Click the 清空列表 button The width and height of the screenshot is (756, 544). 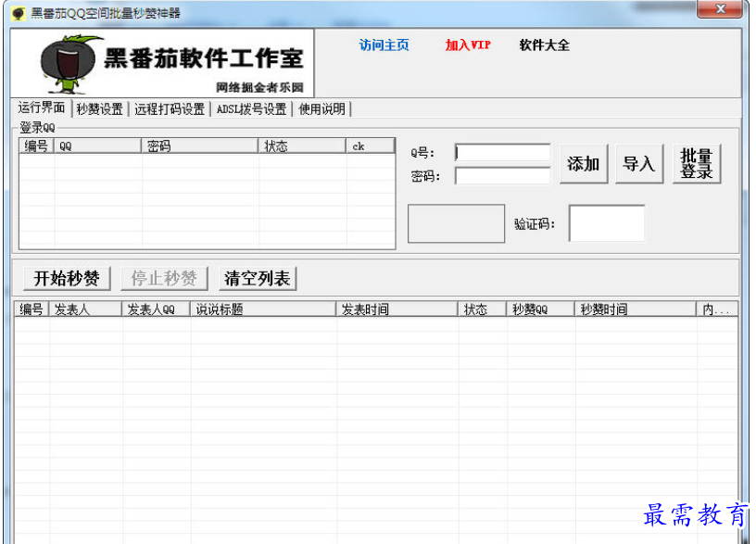[x=258, y=278]
